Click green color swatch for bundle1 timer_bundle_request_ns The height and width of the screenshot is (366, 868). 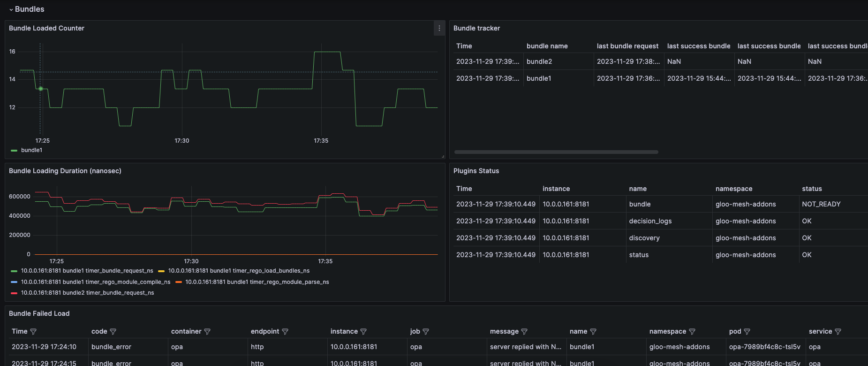pyautogui.click(x=14, y=271)
